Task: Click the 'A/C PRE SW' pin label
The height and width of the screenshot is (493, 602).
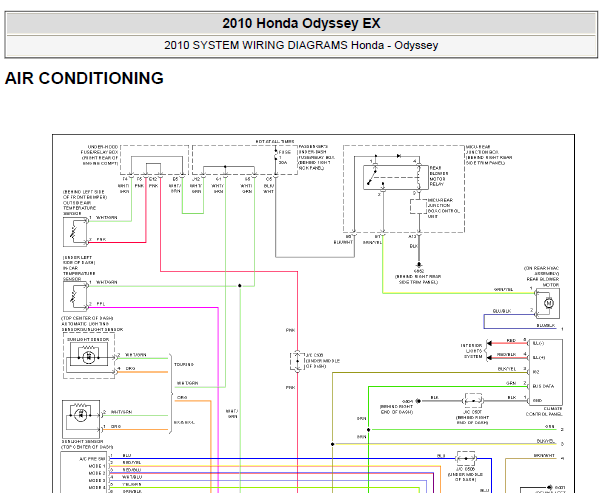Action: click(x=92, y=459)
